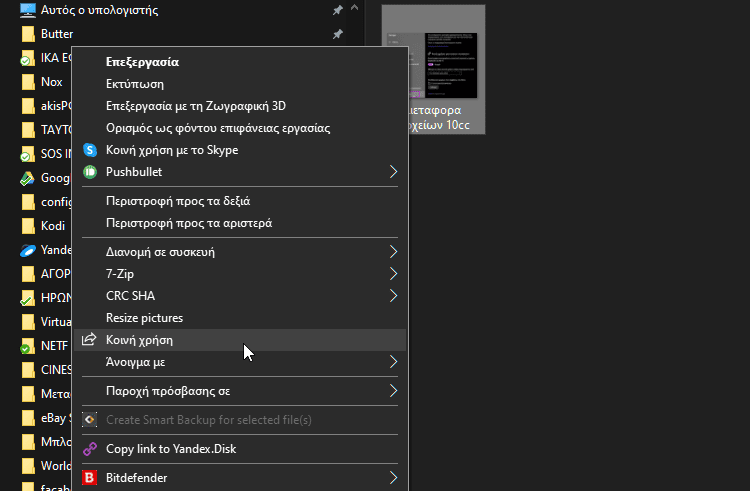Click the Μπλο folder icon
750x491 pixels.
click(28, 442)
